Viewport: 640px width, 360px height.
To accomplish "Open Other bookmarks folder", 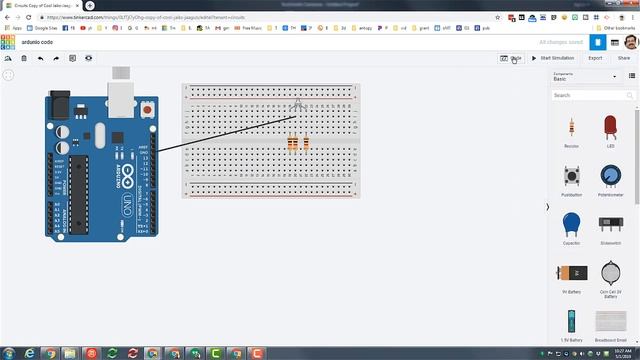I will coord(616,28).
